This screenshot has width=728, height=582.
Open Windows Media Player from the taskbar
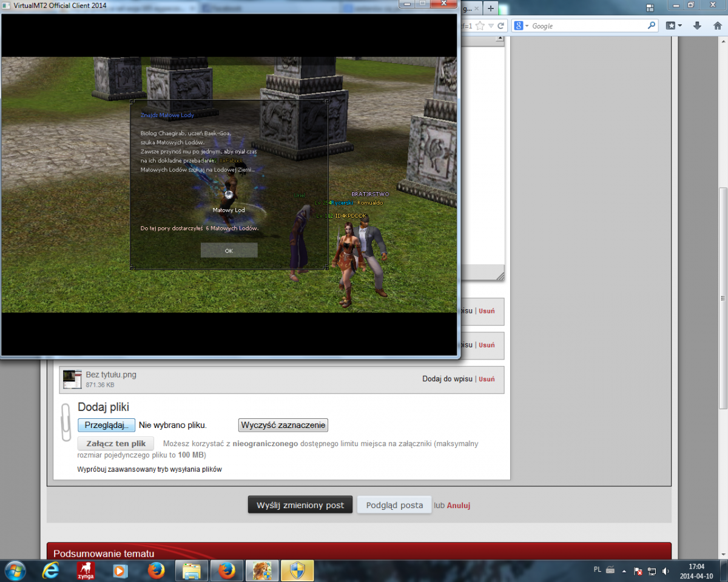[x=121, y=570]
